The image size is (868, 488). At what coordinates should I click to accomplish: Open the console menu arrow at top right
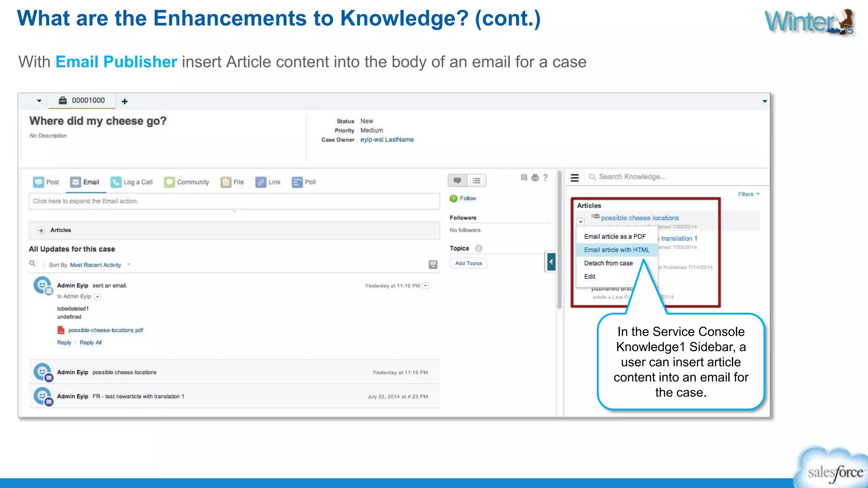point(765,101)
